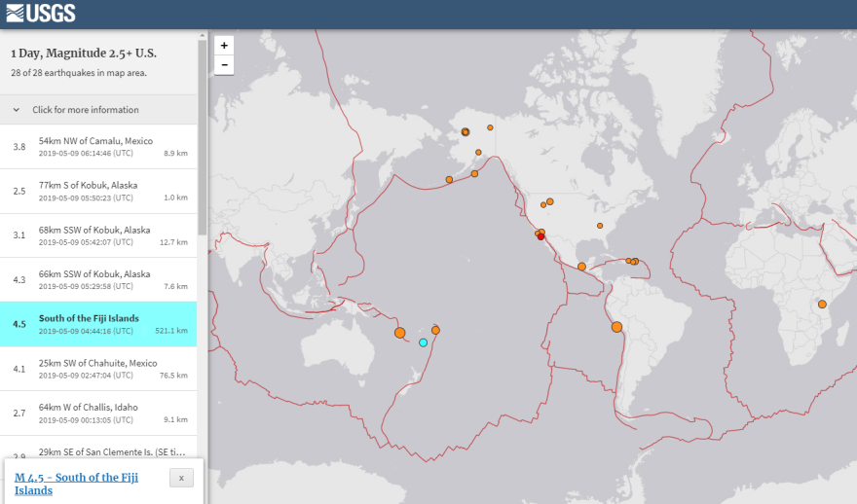Click the chevron beside Click for more information
The width and height of the screenshot is (857, 504).
click(17, 110)
